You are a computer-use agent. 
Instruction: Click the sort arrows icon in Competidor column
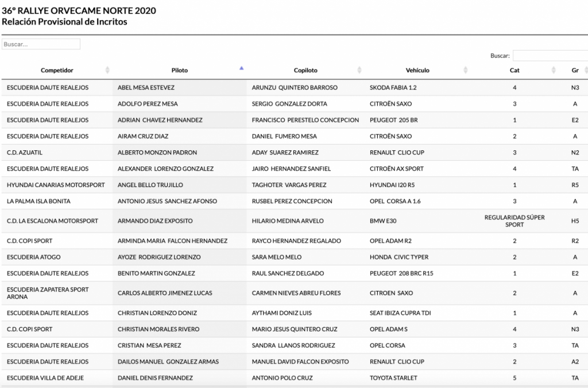point(107,70)
